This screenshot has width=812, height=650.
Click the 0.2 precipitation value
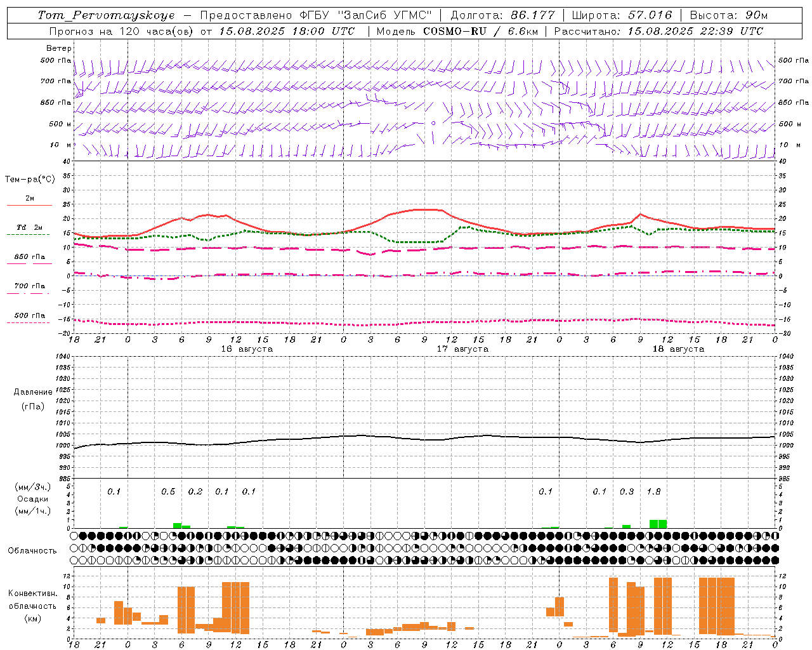coord(195,492)
